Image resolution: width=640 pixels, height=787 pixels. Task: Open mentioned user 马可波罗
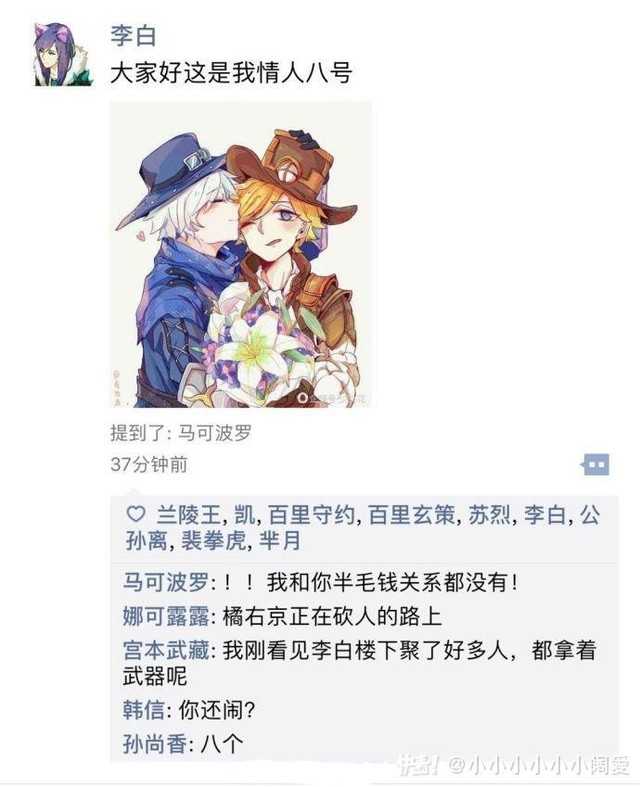point(214,433)
